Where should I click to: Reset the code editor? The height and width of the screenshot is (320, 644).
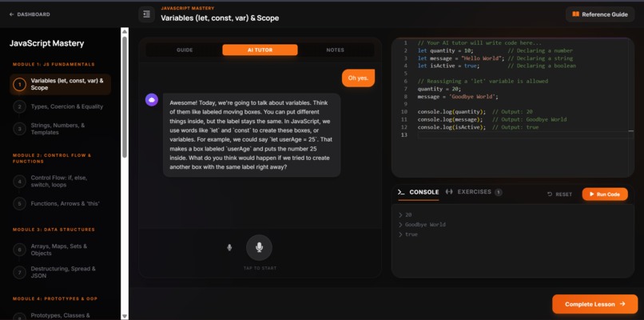point(560,194)
